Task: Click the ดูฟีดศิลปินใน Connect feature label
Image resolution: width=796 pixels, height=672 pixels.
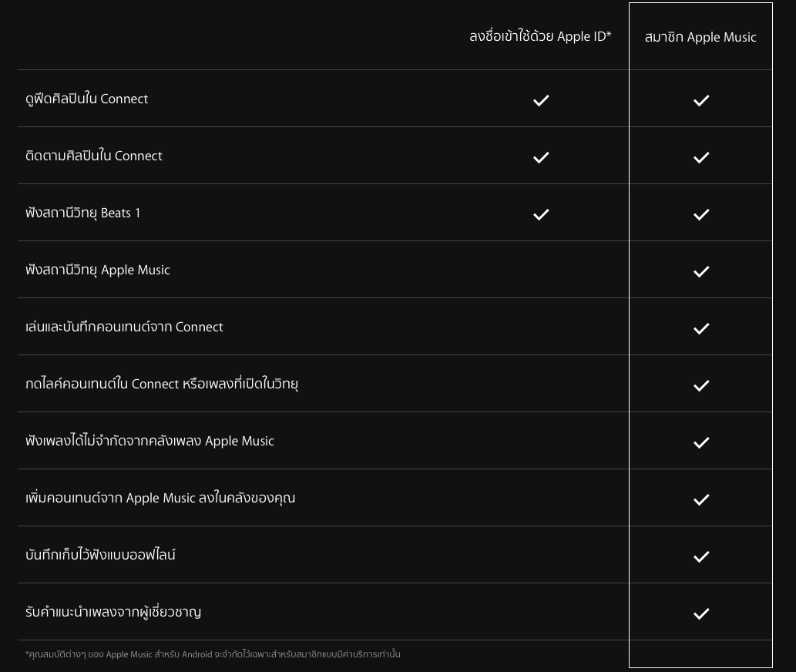Action: [86, 99]
